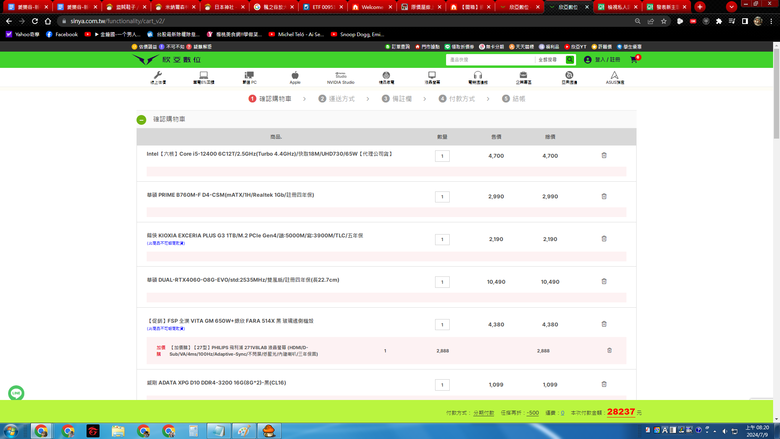Show hidden system tray icons arrow
Image resolution: width=780 pixels, height=439 pixels.
click(715, 431)
